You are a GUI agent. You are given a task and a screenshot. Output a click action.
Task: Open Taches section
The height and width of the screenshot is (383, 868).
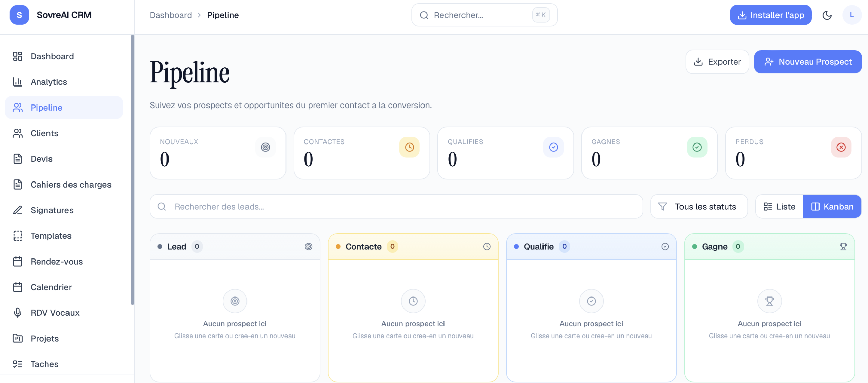[x=64, y=364]
